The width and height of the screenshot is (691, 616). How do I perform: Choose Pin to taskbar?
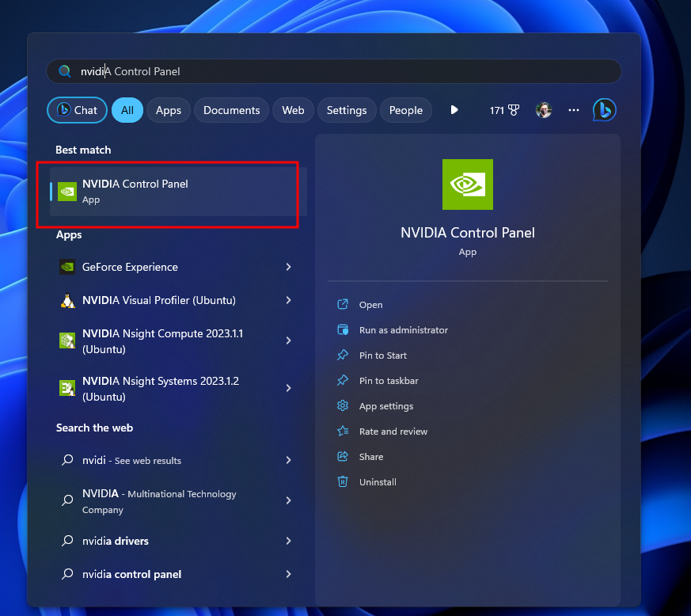click(x=389, y=381)
